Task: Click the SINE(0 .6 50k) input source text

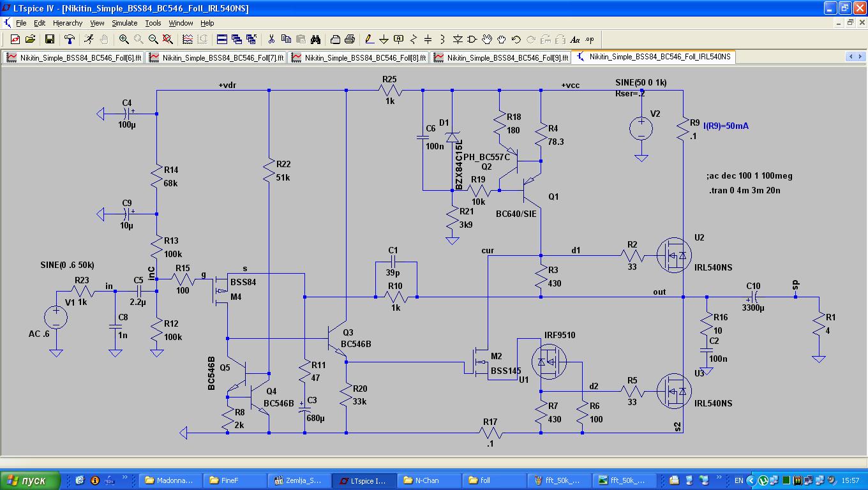Action: point(67,265)
